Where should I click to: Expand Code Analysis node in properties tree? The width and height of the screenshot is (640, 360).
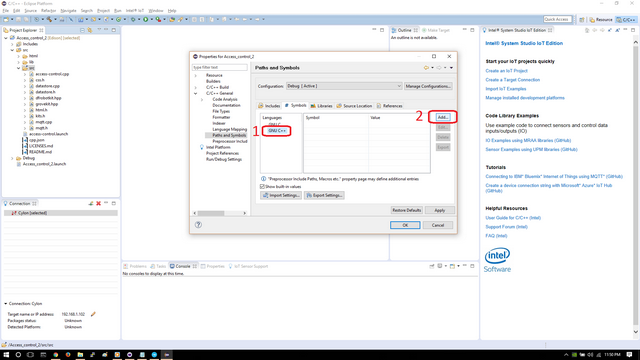point(202,100)
